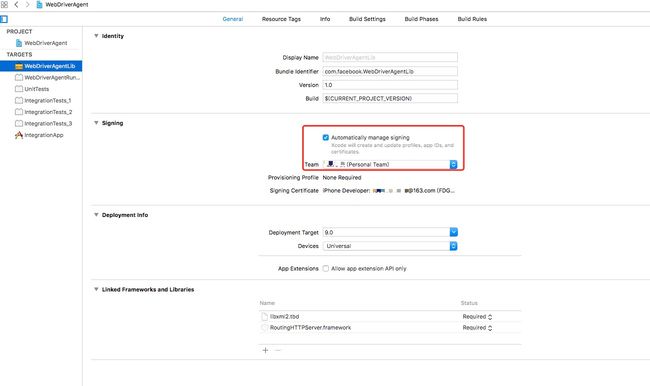Select the RoutingHTTPServer.framework row name
This screenshot has width=650, height=386.
pyautogui.click(x=310, y=328)
